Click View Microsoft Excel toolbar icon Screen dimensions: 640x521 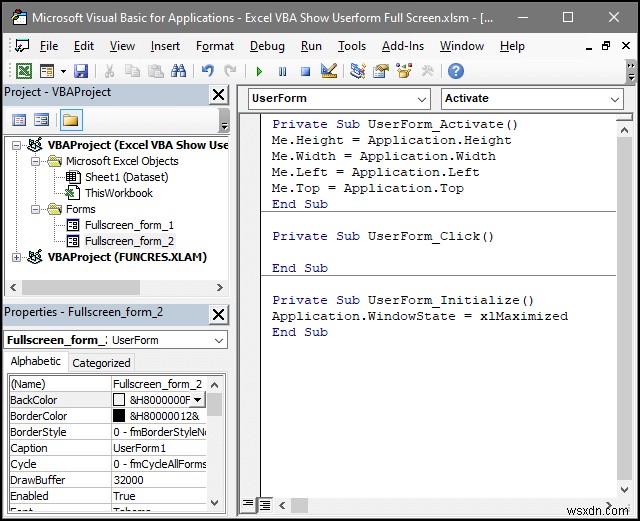(x=24, y=71)
